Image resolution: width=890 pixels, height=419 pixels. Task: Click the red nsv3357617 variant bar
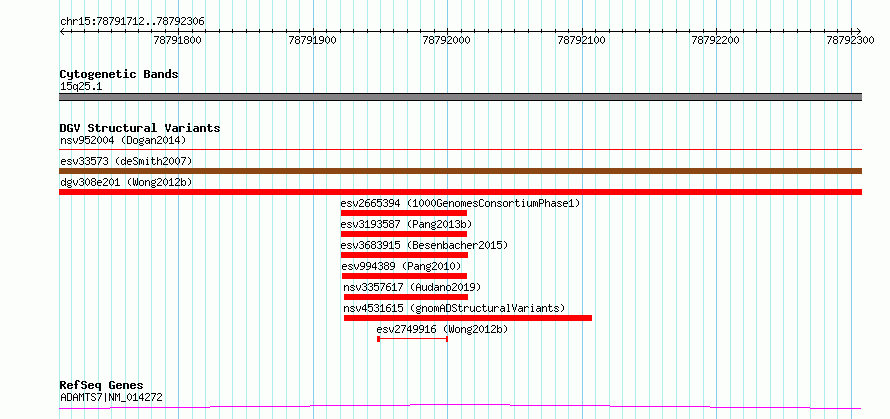tap(406, 297)
